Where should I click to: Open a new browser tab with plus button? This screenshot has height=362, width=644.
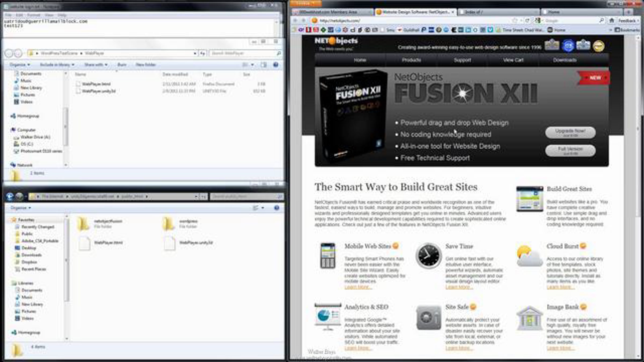[x=628, y=12]
